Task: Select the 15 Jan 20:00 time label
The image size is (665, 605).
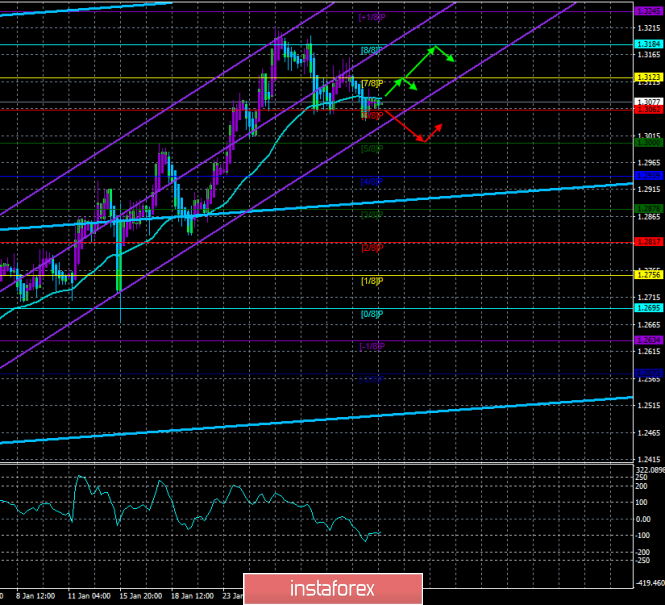Action: (141, 596)
